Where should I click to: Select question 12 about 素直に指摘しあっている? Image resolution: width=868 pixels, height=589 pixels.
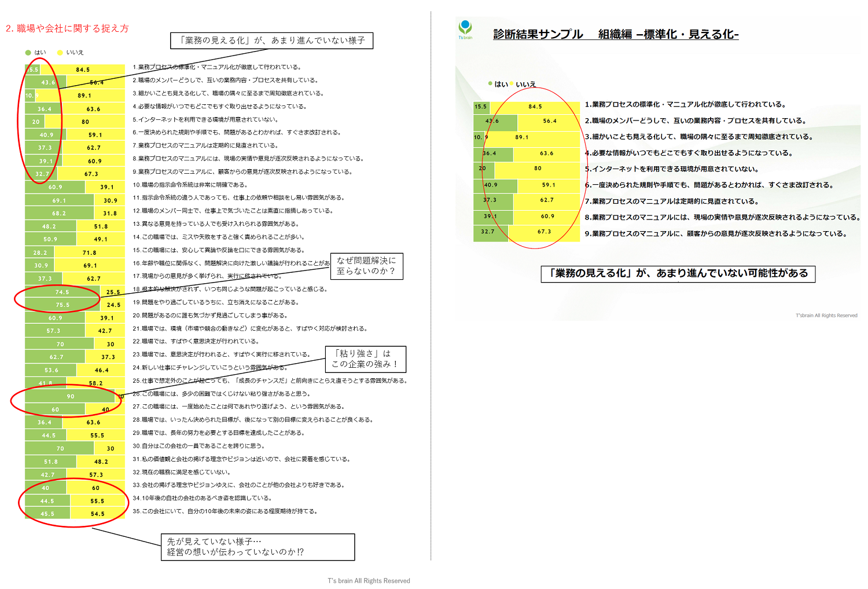(x=233, y=211)
